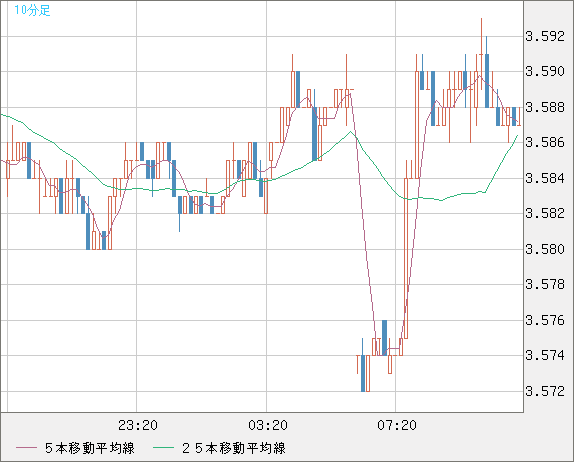574x462 pixels.
Task: Click the green 25-bar moving average legend swatch
Action: pos(163,448)
